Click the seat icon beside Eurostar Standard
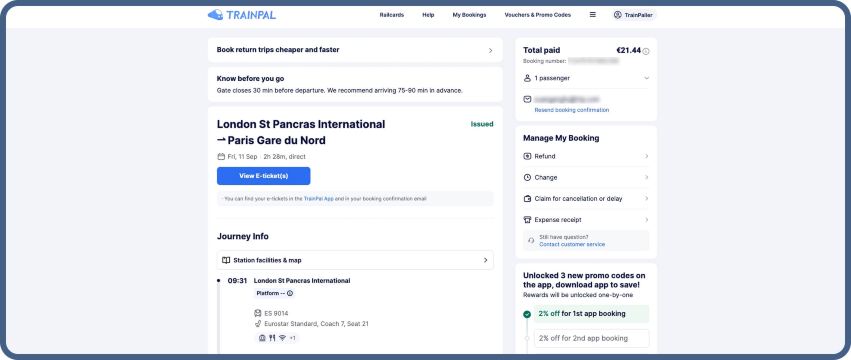Viewport: 851px width, 360px height. click(258, 324)
